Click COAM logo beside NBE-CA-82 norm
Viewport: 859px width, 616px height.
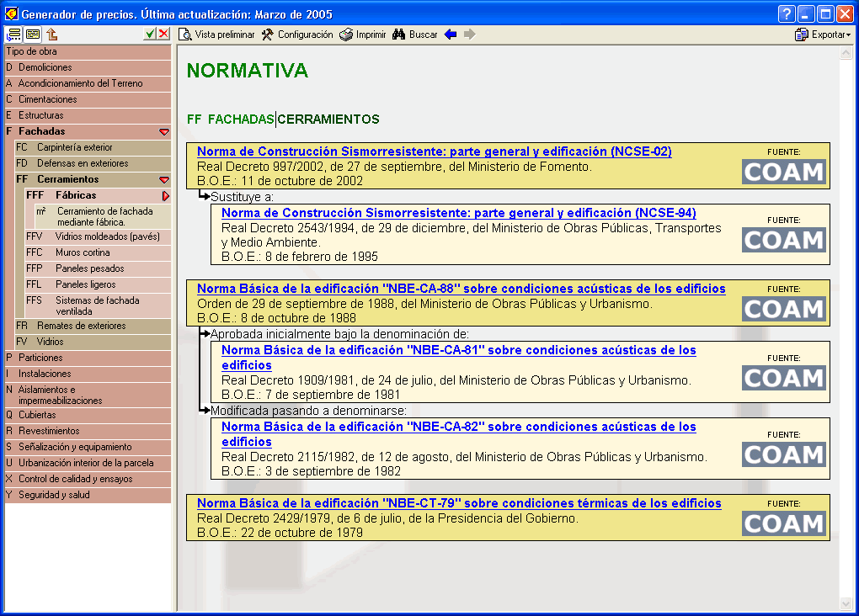tap(784, 454)
